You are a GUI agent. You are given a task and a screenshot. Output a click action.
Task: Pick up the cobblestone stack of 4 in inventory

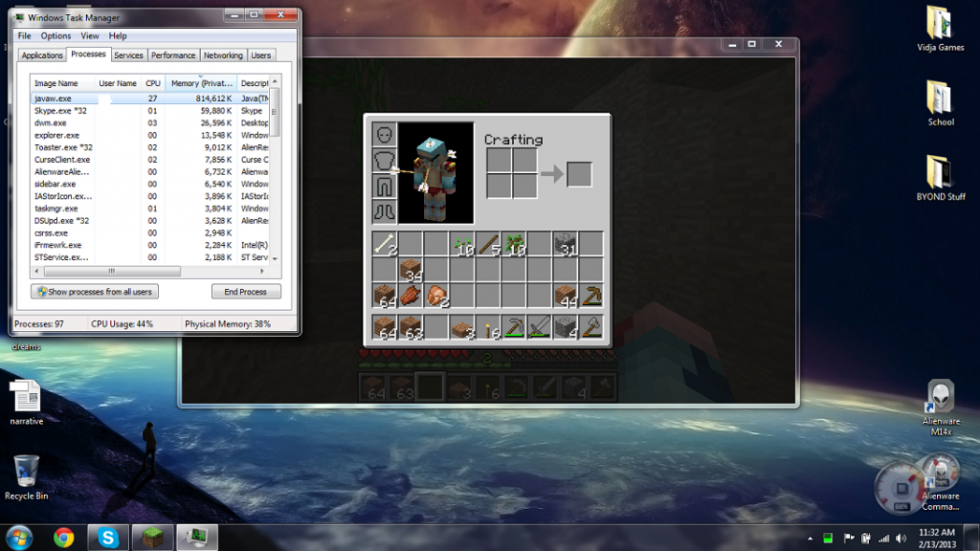565,327
